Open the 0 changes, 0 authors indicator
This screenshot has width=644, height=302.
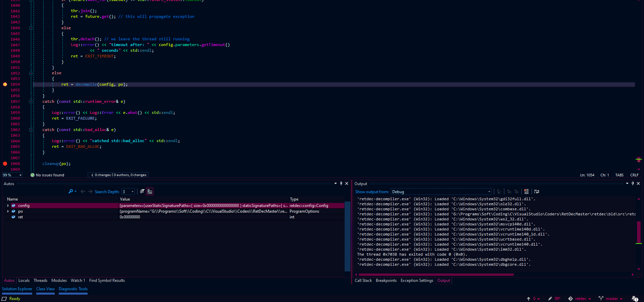click(118, 175)
